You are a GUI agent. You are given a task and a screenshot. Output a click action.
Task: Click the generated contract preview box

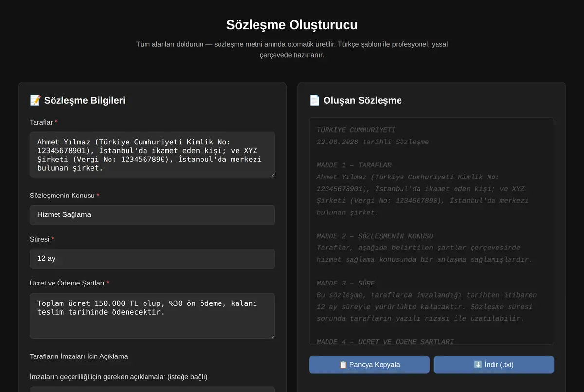coord(432,232)
